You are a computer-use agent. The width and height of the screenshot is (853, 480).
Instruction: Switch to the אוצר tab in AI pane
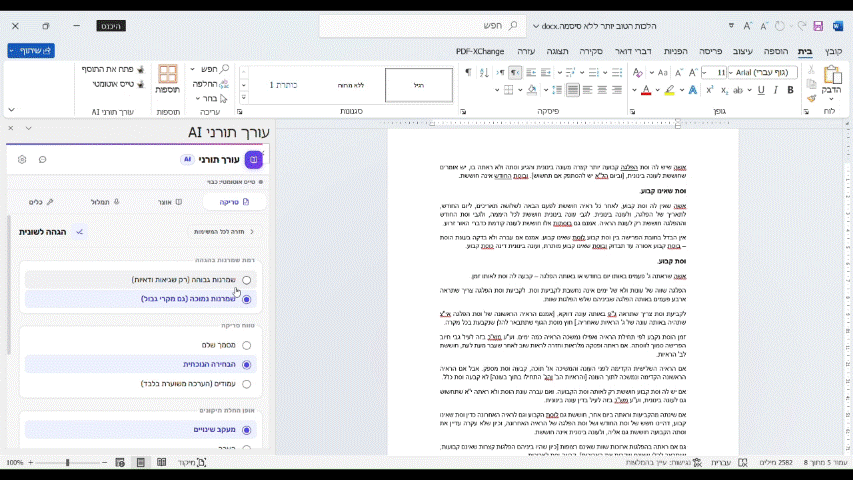(x=170, y=202)
